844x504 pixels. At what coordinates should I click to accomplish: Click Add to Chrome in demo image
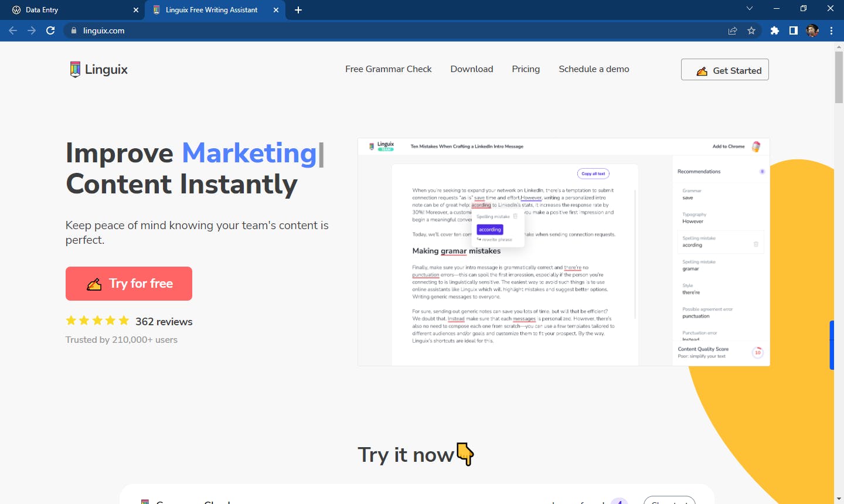(729, 147)
